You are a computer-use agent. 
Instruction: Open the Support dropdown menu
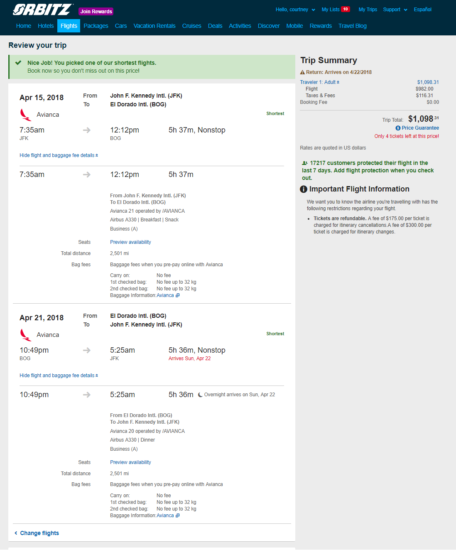pos(395,9)
